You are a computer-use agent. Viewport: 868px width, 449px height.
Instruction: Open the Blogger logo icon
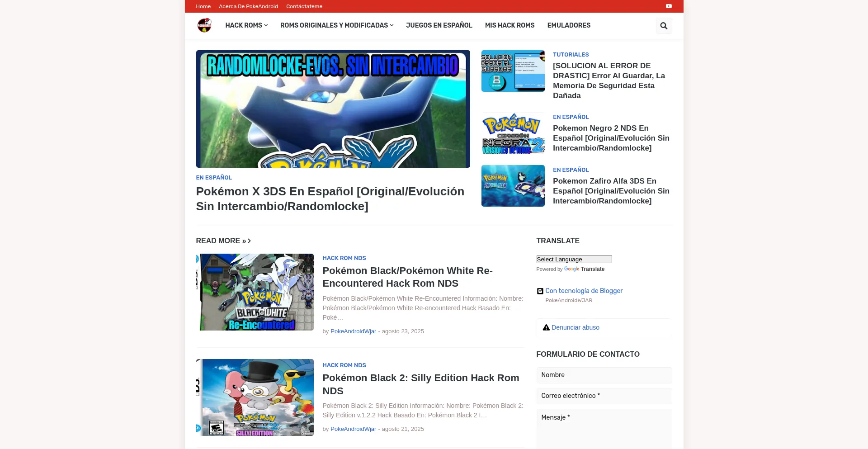pyautogui.click(x=540, y=291)
